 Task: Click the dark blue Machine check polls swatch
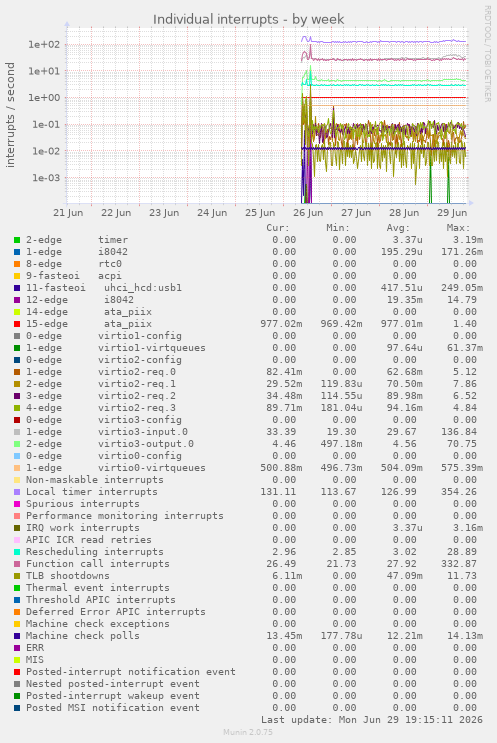point(17,636)
